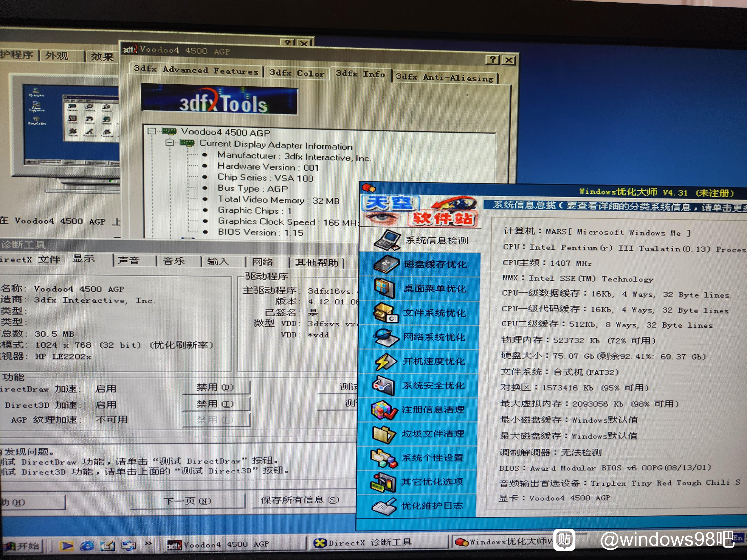Screen dimensions: 747x560
Task: Click the 下一页 (N) next page button
Action: [x=188, y=501]
